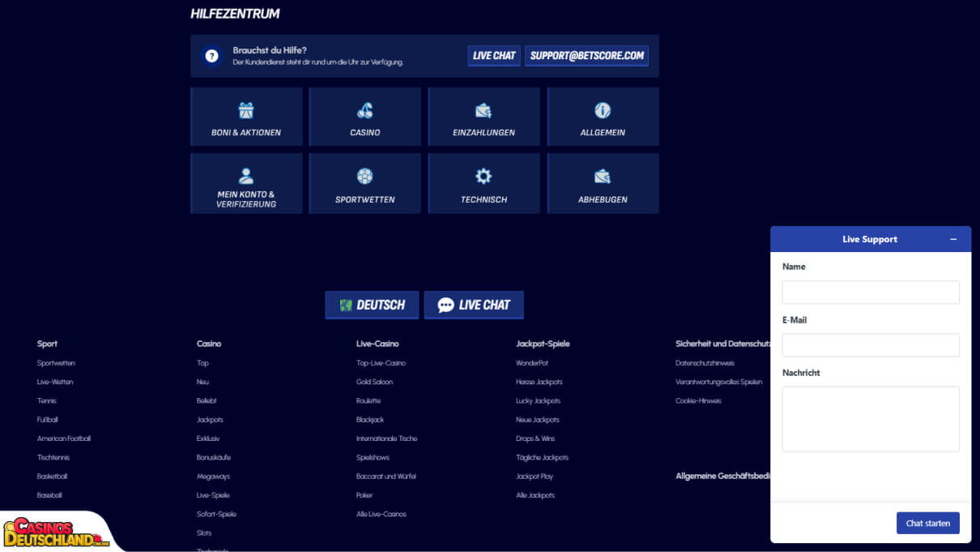The image size is (980, 552).
Task: Go to the Fußball footer link
Action: [x=48, y=420]
